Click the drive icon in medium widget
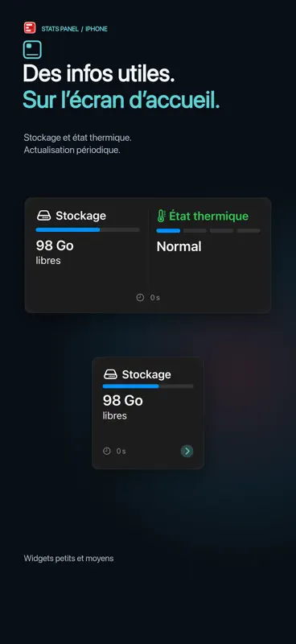Image resolution: width=296 pixels, height=644 pixels. (44, 215)
